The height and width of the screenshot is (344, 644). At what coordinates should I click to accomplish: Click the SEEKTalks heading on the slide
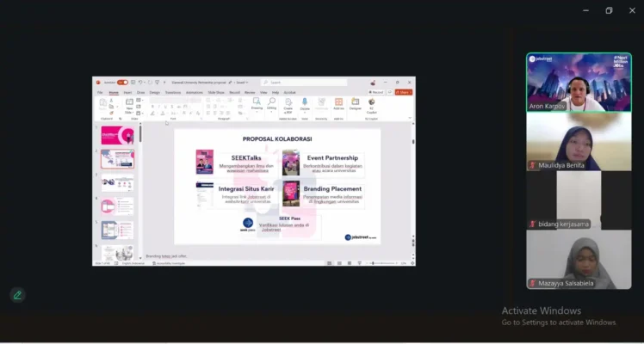[x=246, y=158]
